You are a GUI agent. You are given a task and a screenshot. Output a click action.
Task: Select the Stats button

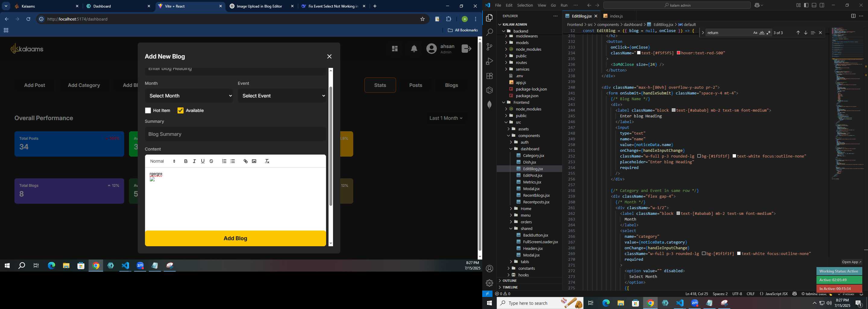pyautogui.click(x=380, y=85)
